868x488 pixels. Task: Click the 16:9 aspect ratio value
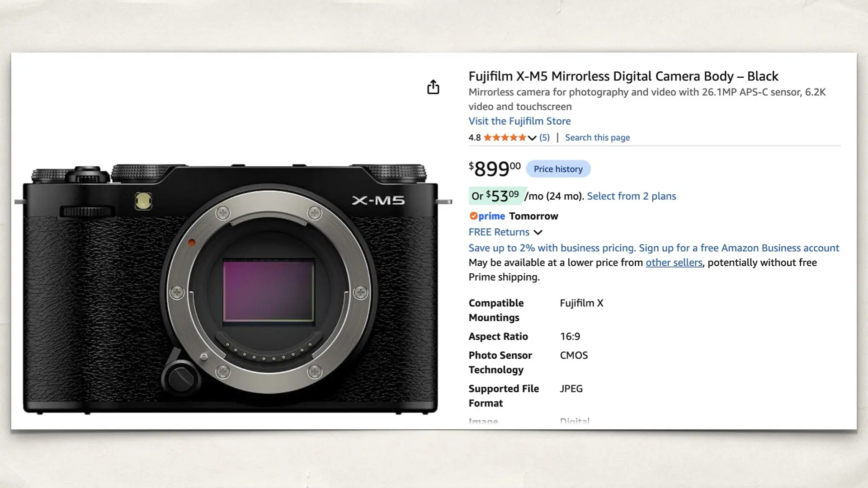(x=570, y=337)
